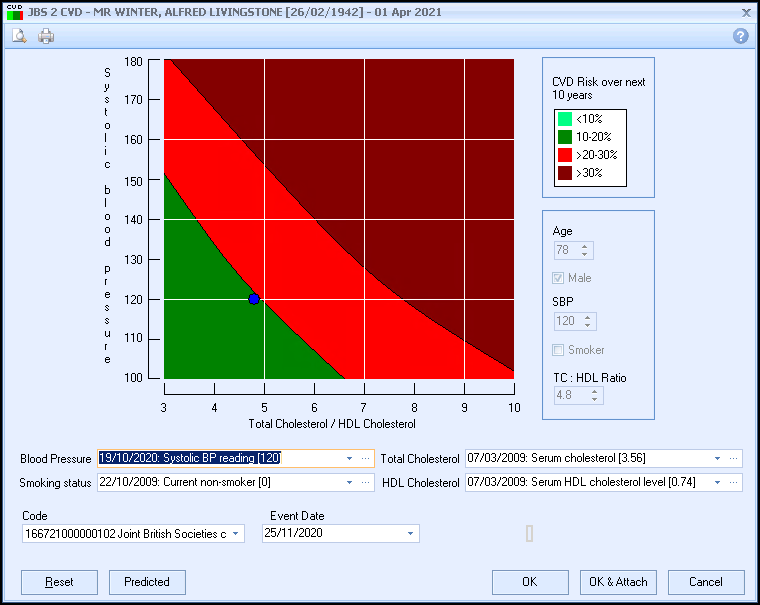The width and height of the screenshot is (760, 605).
Task: Click the print preview magnifier icon
Action: coord(19,36)
